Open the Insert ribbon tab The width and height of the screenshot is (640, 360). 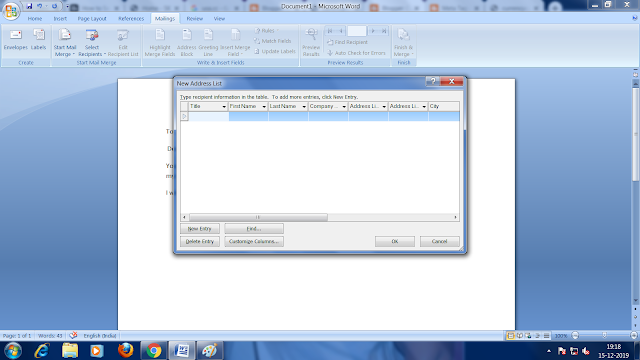(60, 19)
